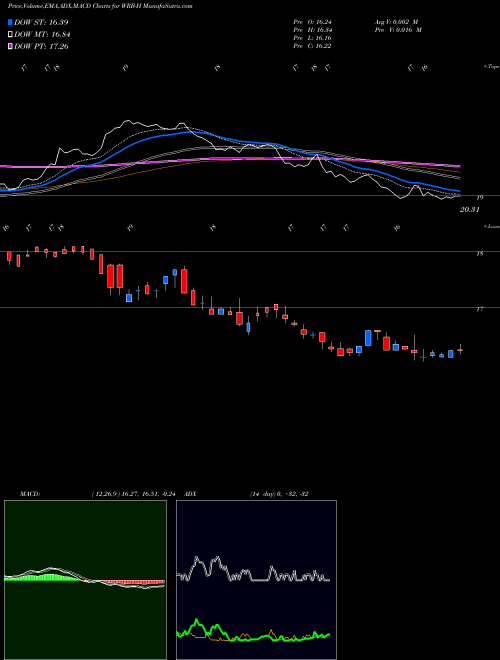The image size is (500, 660).
Task: Click the ADX '(14 day) 0, +32, -32' text
Action: click(x=279, y=494)
